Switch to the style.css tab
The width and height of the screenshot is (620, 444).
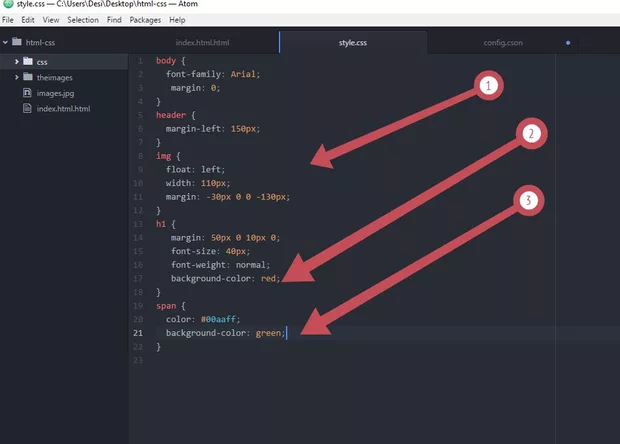[353, 43]
